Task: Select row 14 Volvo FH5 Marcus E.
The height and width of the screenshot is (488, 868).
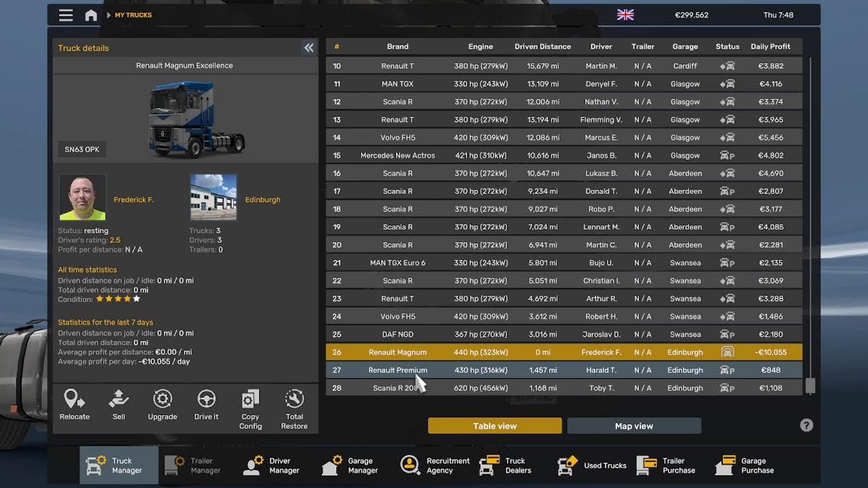Action: pos(564,138)
